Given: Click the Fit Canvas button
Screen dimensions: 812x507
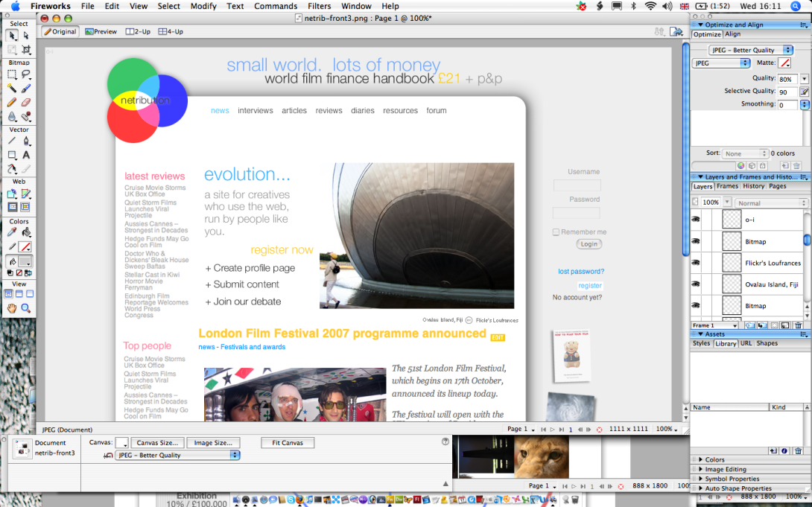Looking at the screenshot, I should tap(288, 442).
